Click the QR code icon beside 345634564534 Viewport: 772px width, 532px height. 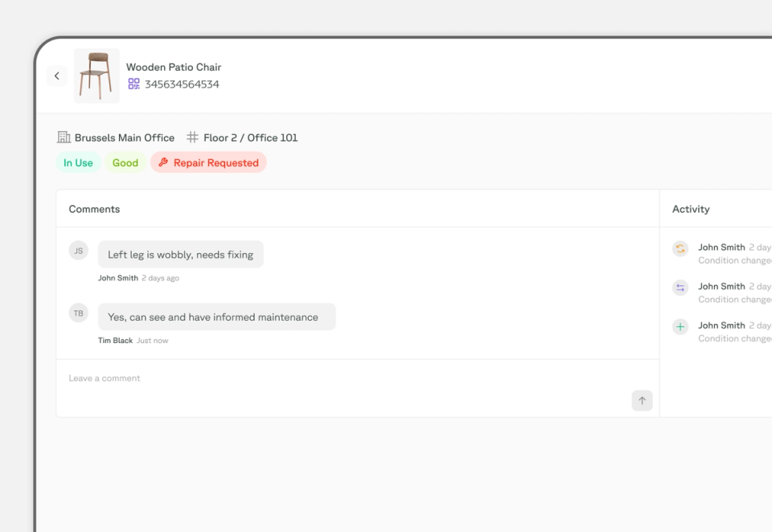click(x=134, y=84)
